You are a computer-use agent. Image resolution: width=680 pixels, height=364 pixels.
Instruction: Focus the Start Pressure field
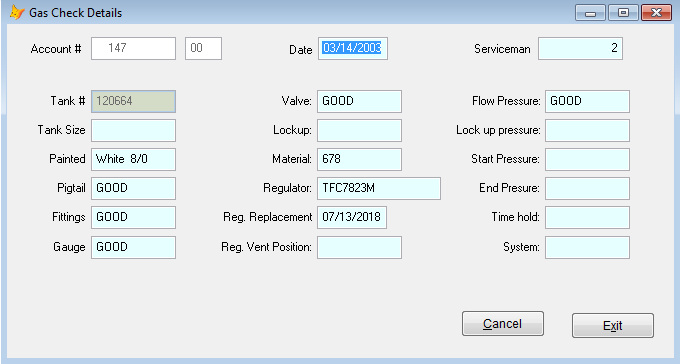tap(587, 159)
